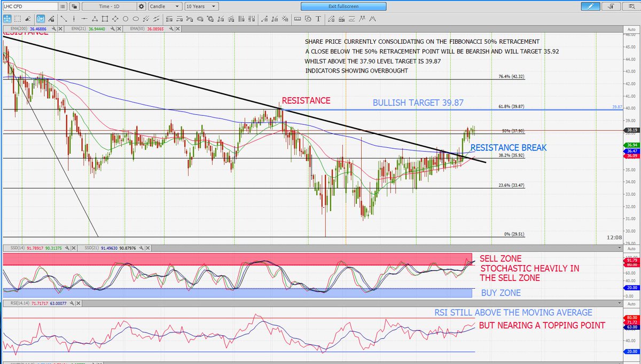The width and height of the screenshot is (641, 364).
Task: Select the Fibonacci retracement tool
Action: (169, 19)
